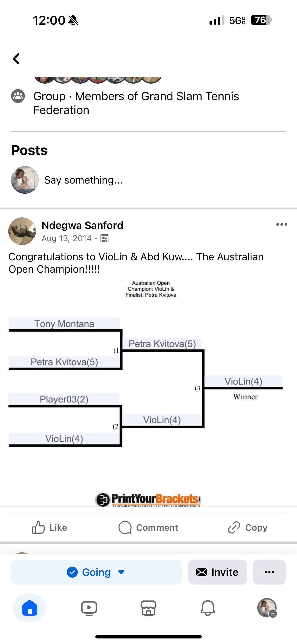Open comments on the bracket post
Image resolution: width=297 pixels, height=644 pixels.
coord(148,527)
